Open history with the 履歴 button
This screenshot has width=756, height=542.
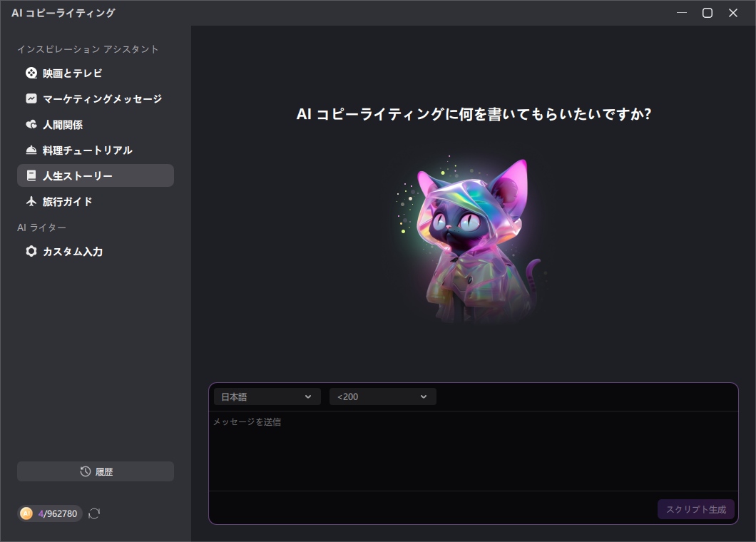(95, 471)
